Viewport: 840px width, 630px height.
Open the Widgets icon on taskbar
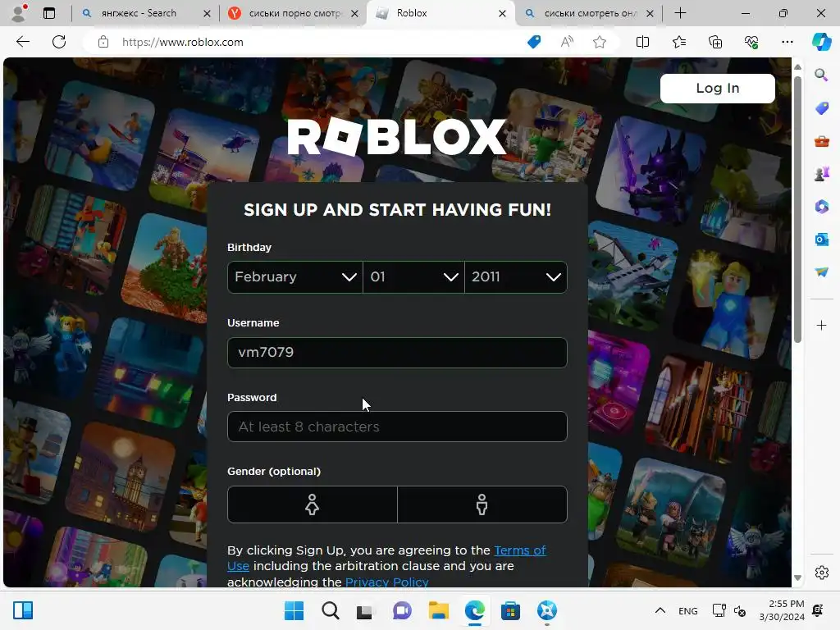point(23,610)
